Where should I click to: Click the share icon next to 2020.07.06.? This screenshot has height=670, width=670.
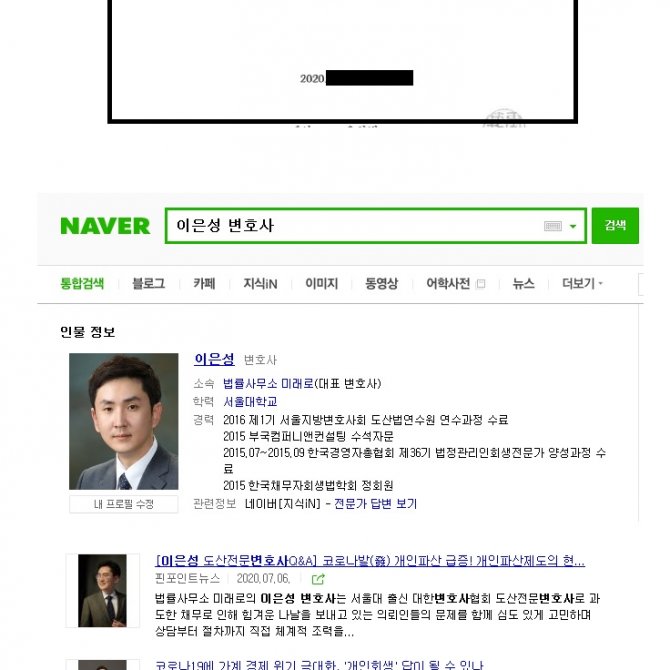point(318,579)
